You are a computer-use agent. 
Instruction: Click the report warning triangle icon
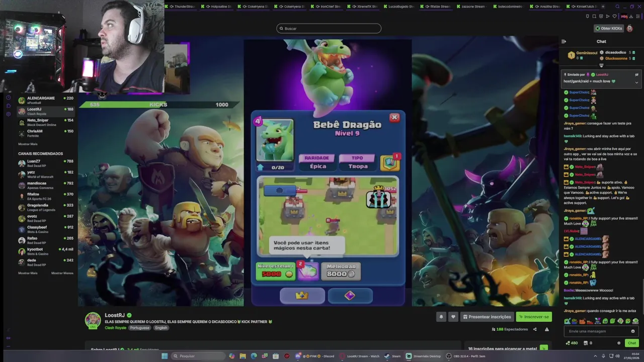click(x=547, y=329)
